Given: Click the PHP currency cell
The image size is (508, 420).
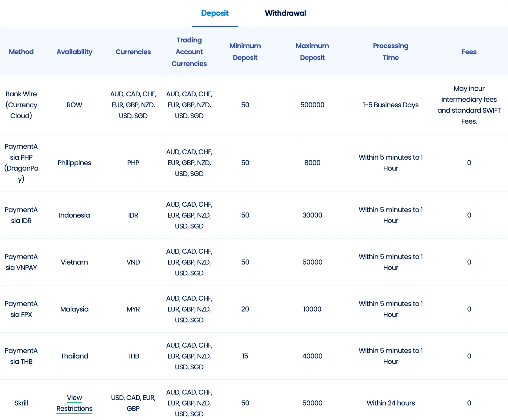Looking at the screenshot, I should point(133,163).
